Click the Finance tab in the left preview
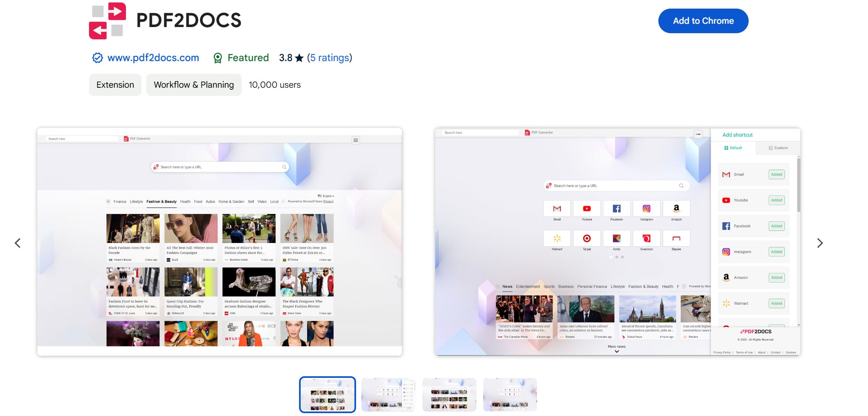Image resolution: width=868 pixels, height=416 pixels. 120,202
